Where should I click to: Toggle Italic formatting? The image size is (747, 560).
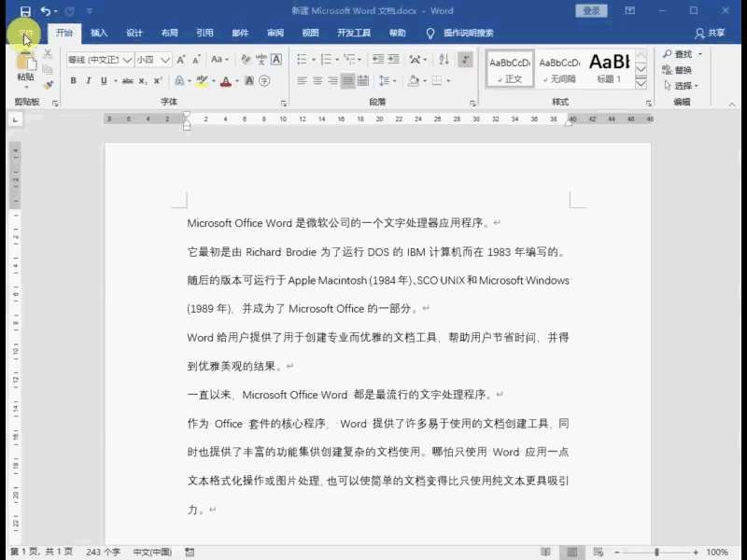[x=89, y=81]
